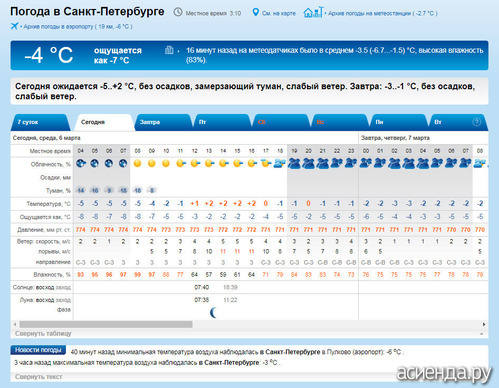
Task: Select the Пн forecast tab
Action: (398, 122)
